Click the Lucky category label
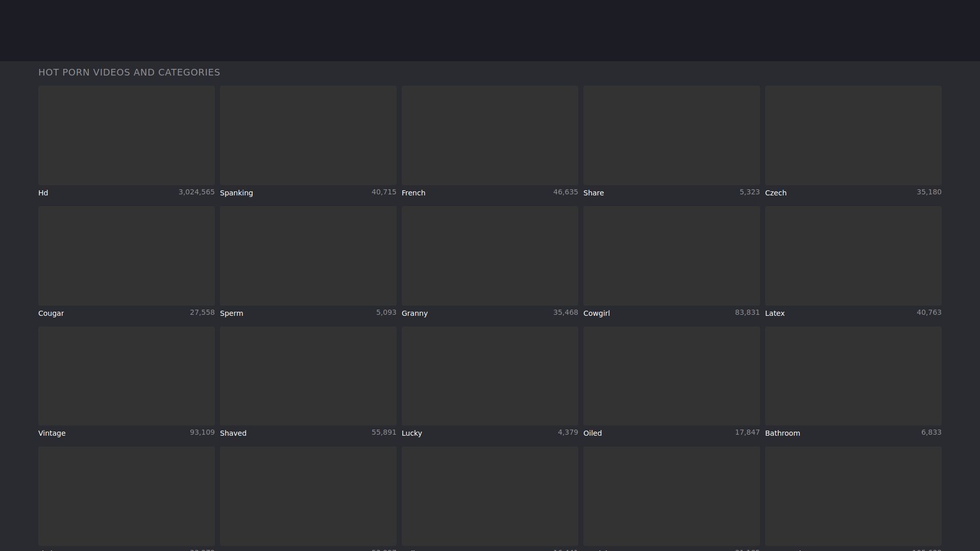The height and width of the screenshot is (551, 980). 411,433
